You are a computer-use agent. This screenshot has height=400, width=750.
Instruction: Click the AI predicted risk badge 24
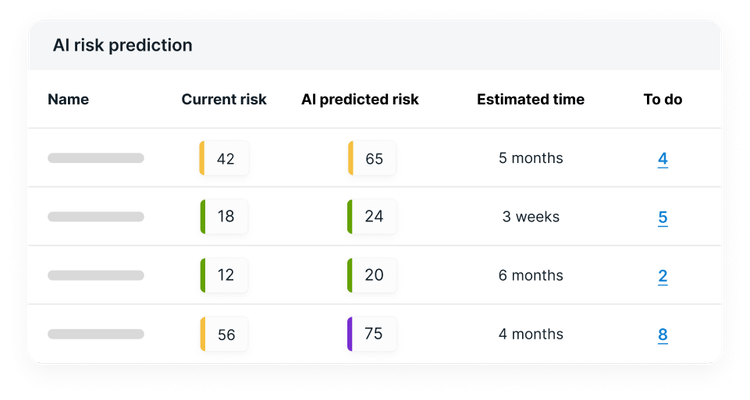[372, 217]
